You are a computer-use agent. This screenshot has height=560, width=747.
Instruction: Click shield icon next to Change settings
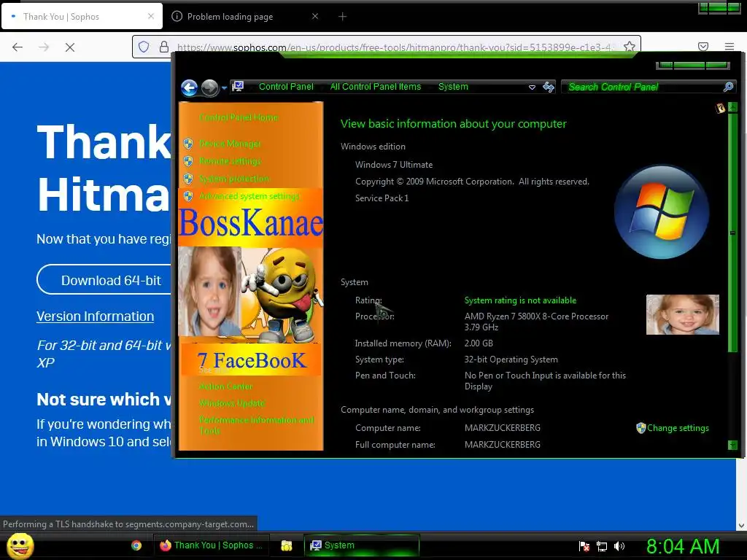(x=640, y=427)
